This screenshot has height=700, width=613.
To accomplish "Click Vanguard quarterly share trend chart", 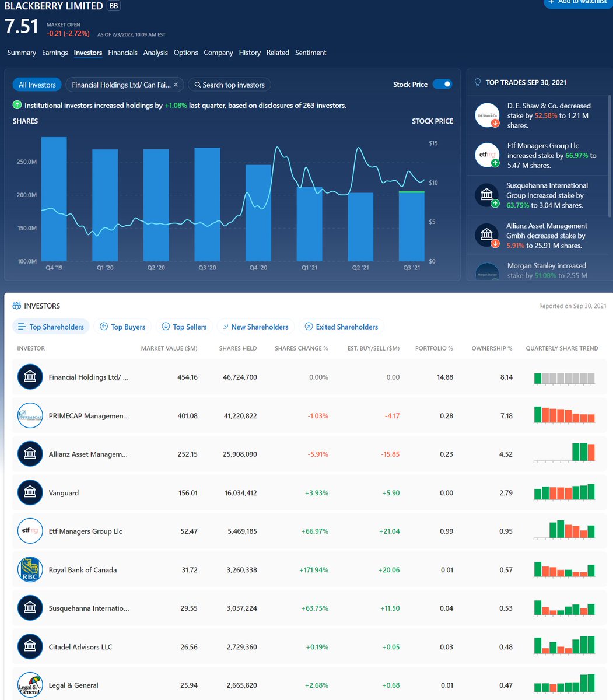I will pos(564,492).
